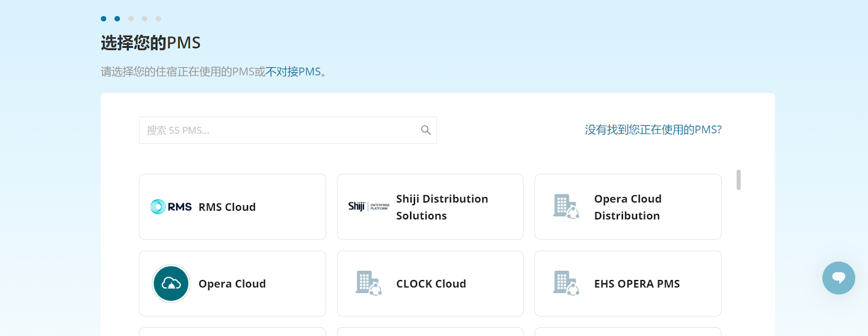Select the RMS Cloud card
Viewport: 868px width, 336px height.
[233, 207]
